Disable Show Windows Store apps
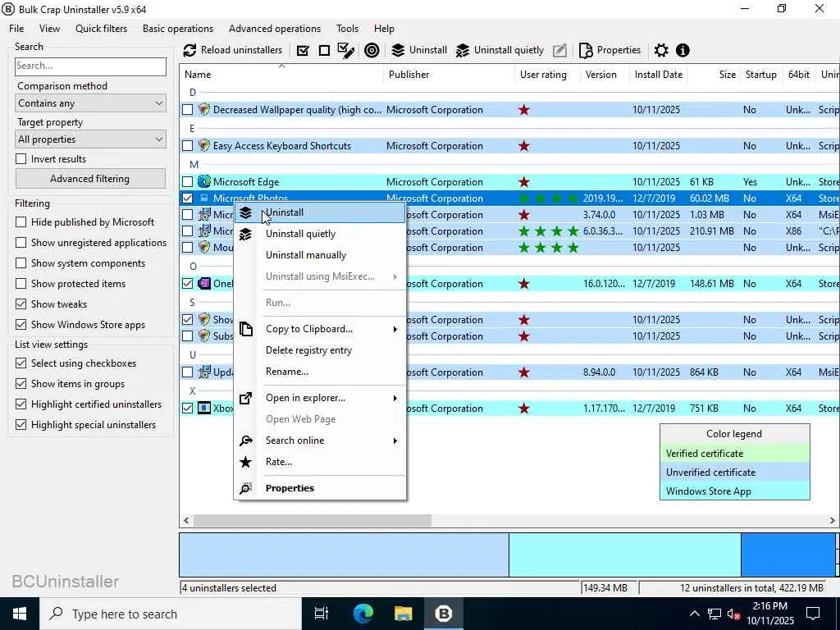This screenshot has height=630, width=840. (21, 325)
